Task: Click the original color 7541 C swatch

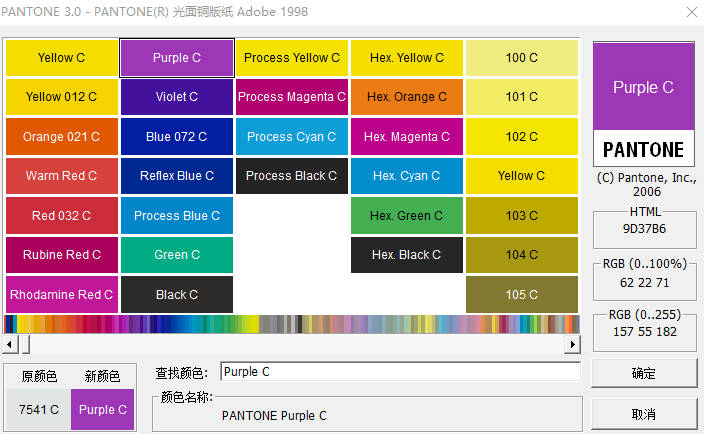Action: click(x=39, y=409)
